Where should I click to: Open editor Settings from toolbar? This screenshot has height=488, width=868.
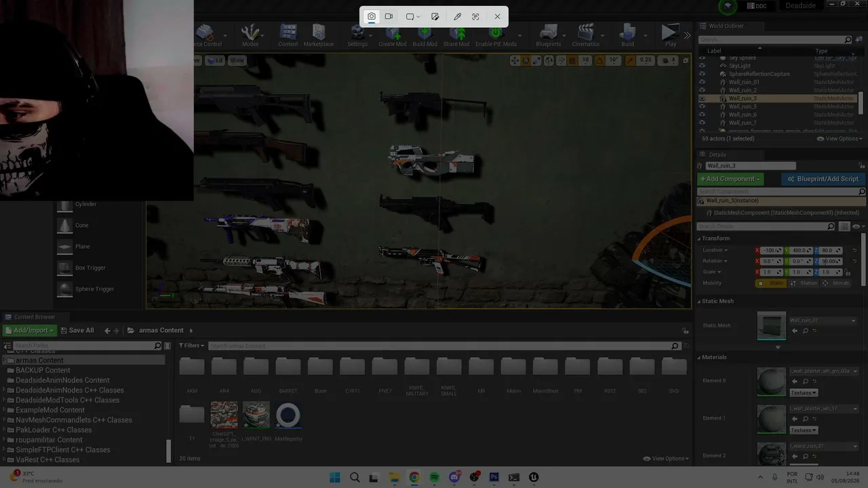(357, 35)
